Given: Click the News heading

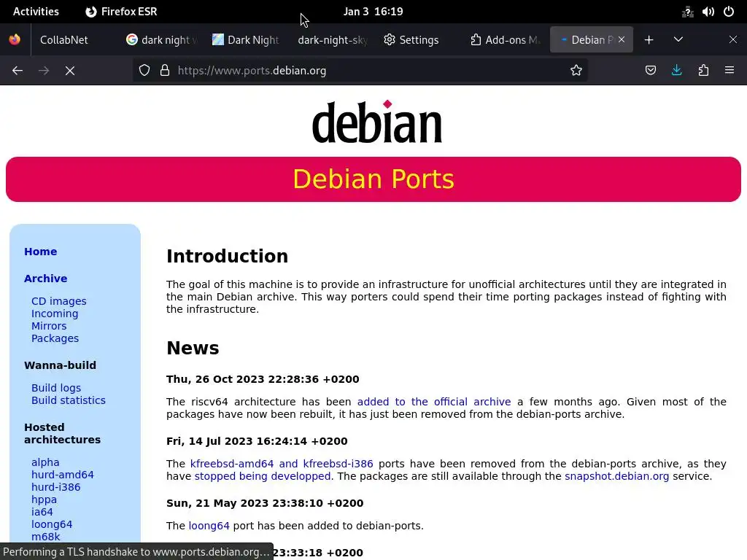Looking at the screenshot, I should [x=193, y=348].
